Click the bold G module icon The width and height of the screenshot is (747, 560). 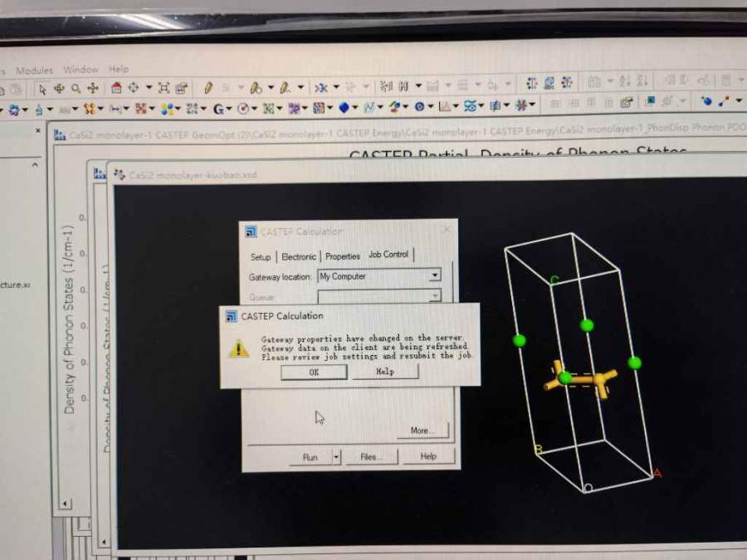click(218, 110)
